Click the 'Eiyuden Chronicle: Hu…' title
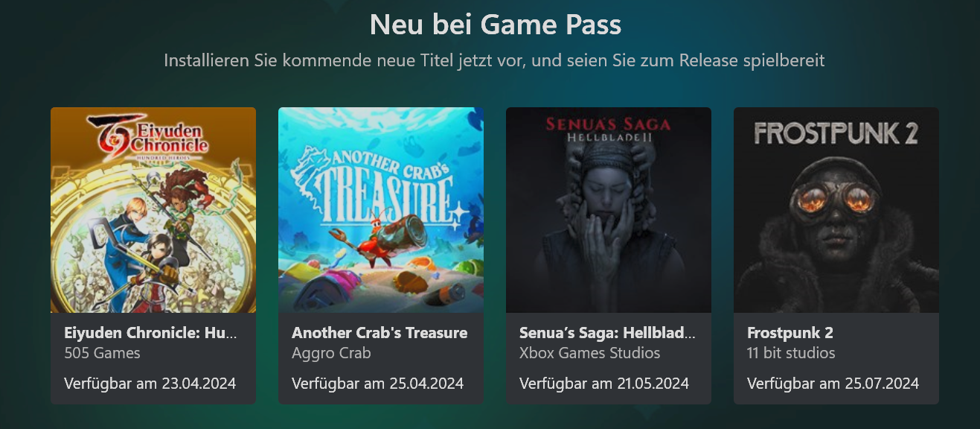Image resolution: width=980 pixels, height=429 pixels. click(x=151, y=333)
